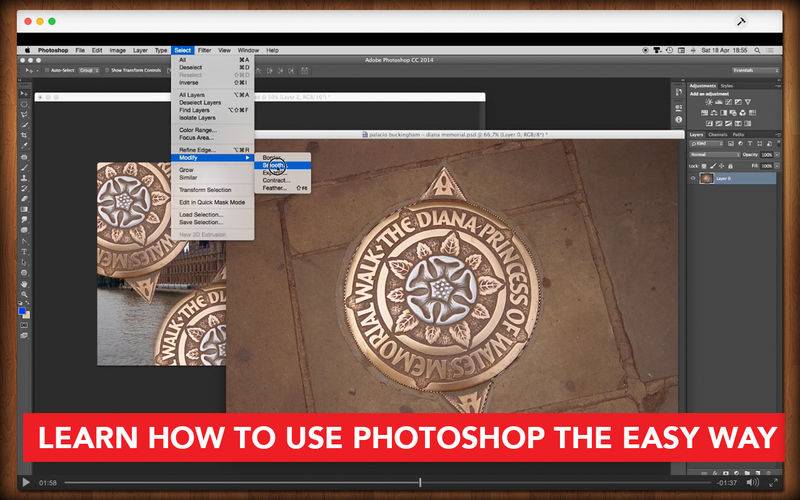Viewport: 800px width, 500px height.
Task: Select the Type tool in the toolbar
Action: pos(24,250)
